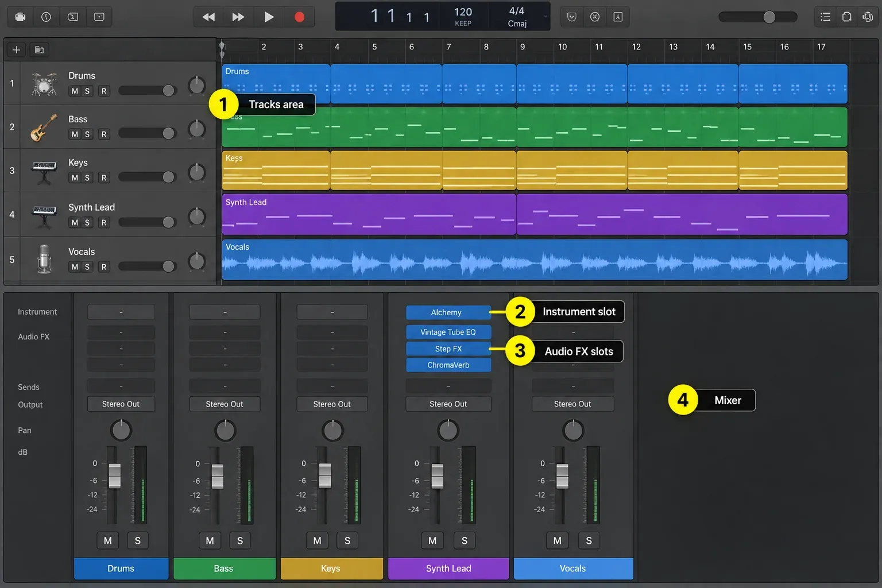Select the Synth Lead channel strip name label
The width and height of the screenshot is (882, 588).
click(448, 568)
